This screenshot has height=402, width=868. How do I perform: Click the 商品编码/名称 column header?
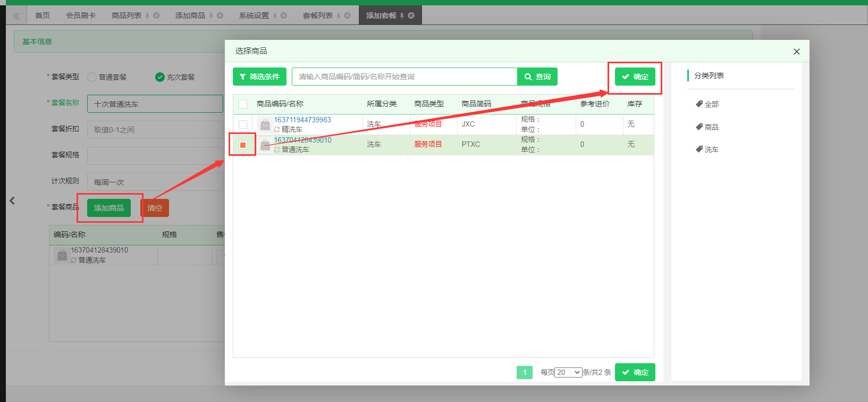pos(280,104)
